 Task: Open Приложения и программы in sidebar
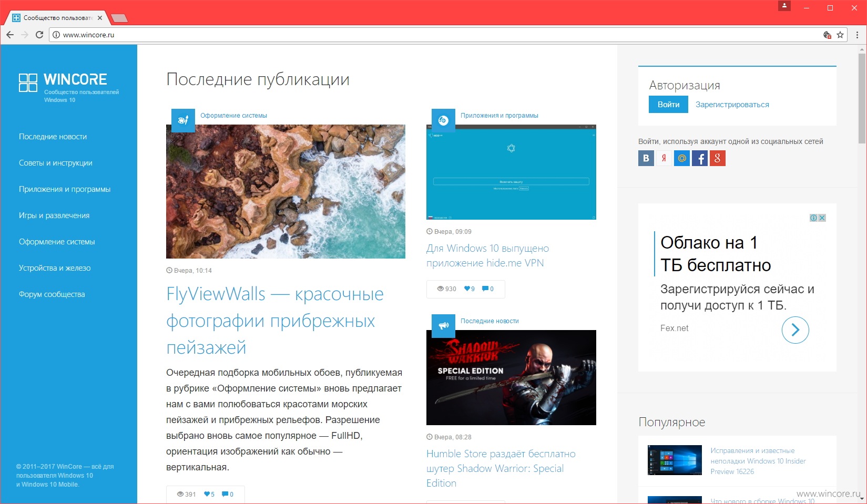click(65, 189)
